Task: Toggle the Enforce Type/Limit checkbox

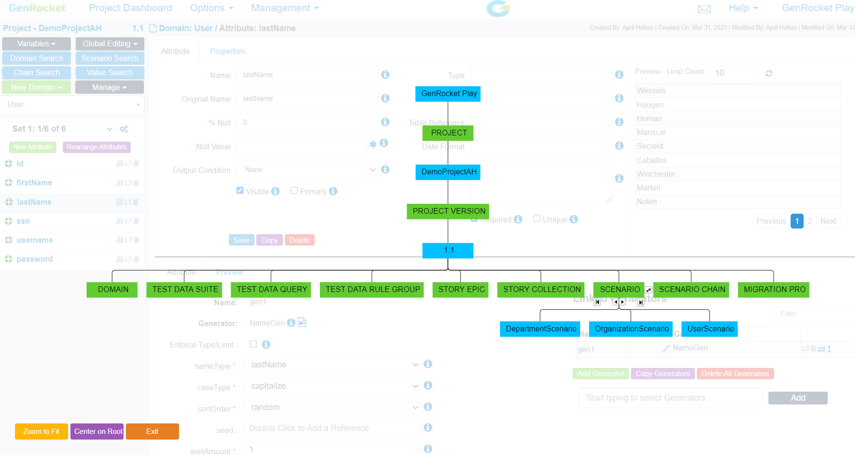Action: (253, 344)
